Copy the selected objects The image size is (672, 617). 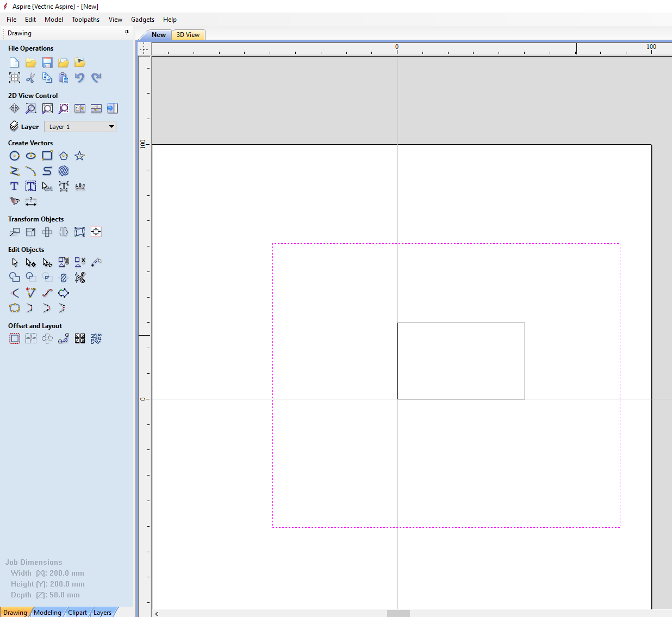click(x=47, y=78)
